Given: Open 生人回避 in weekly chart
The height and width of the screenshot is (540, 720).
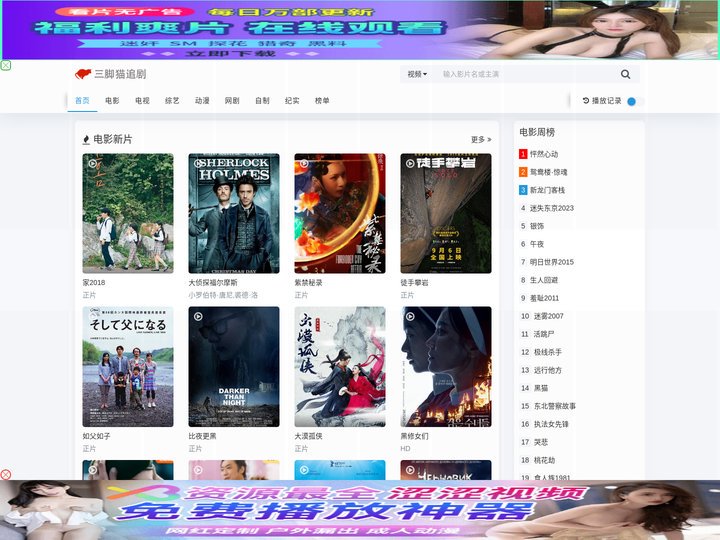Looking at the screenshot, I should click(x=544, y=280).
